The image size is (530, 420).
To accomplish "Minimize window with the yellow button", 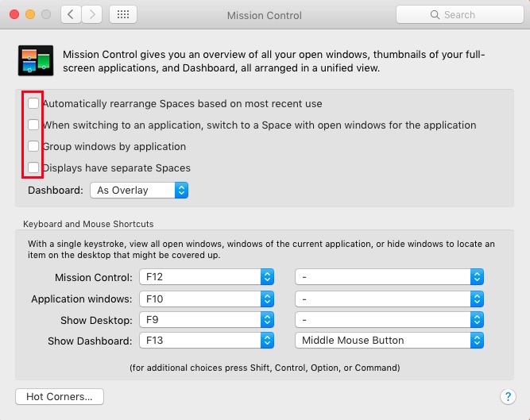I will (30, 14).
